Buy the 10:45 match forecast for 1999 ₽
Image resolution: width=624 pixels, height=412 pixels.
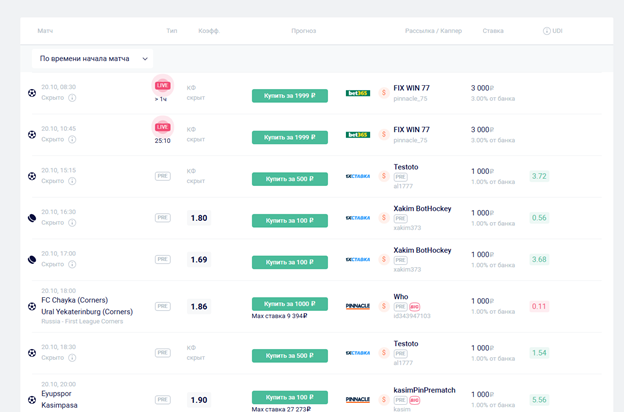[x=289, y=138]
